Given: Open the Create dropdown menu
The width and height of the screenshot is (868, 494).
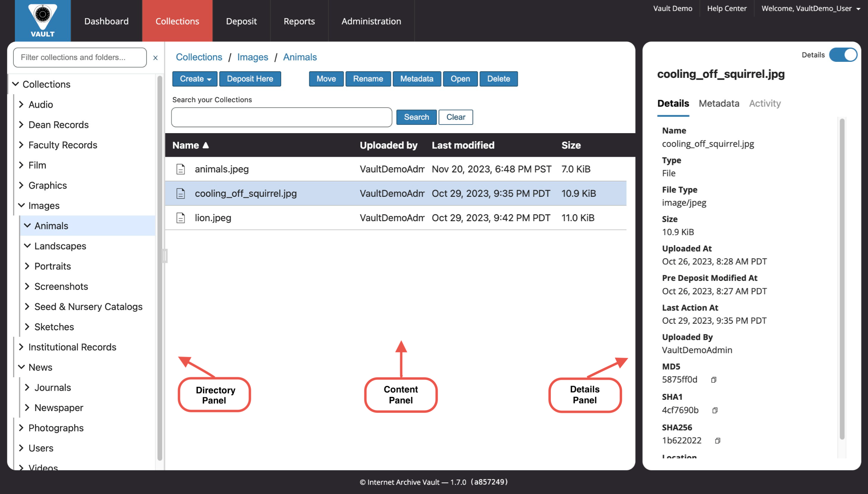Looking at the screenshot, I should click(195, 79).
